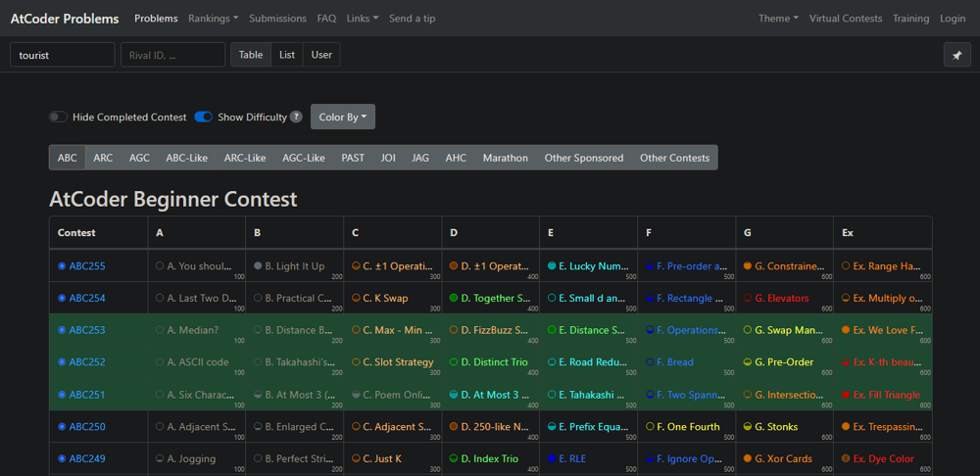Go to Virtual Contests
This screenshot has width=980, height=476.
point(846,18)
